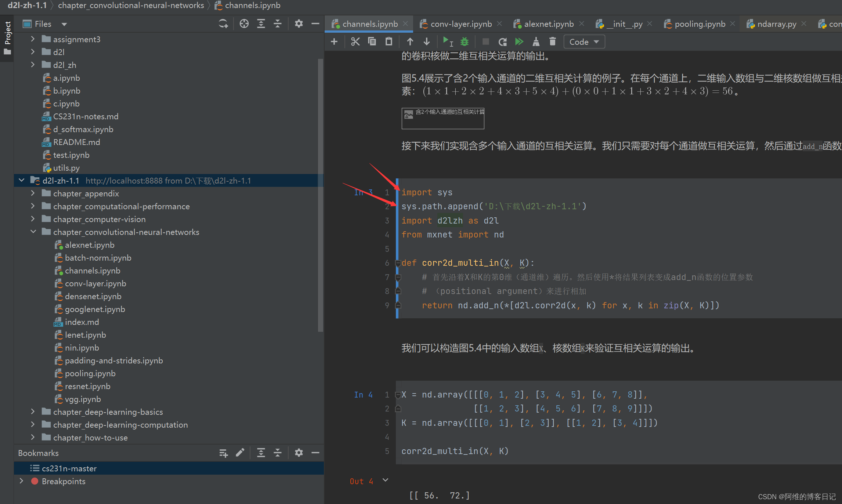This screenshot has height=504, width=842.
Task: Cut the selected cell with scissors icon
Action: [355, 42]
